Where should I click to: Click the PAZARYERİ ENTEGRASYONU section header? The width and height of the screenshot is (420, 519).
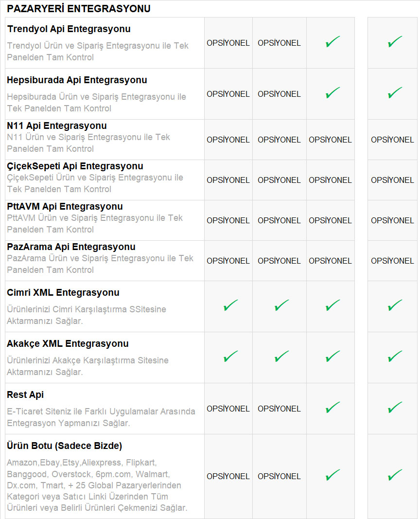click(x=78, y=9)
